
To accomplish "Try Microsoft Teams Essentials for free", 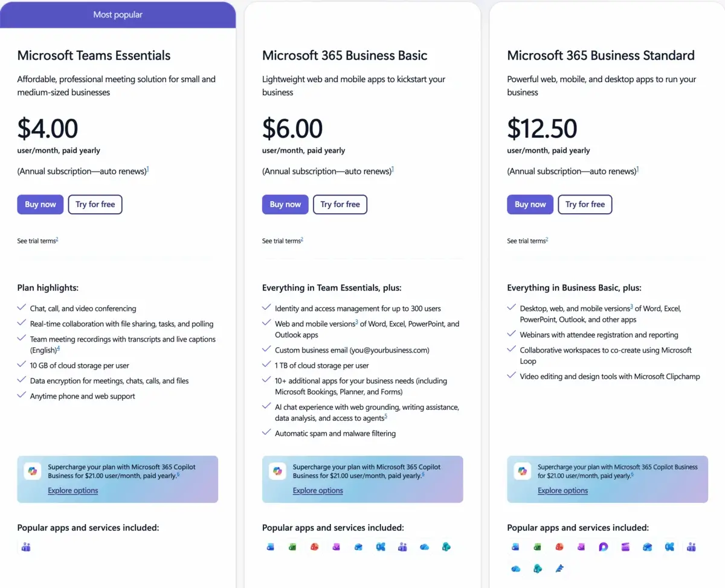I will tap(95, 204).
